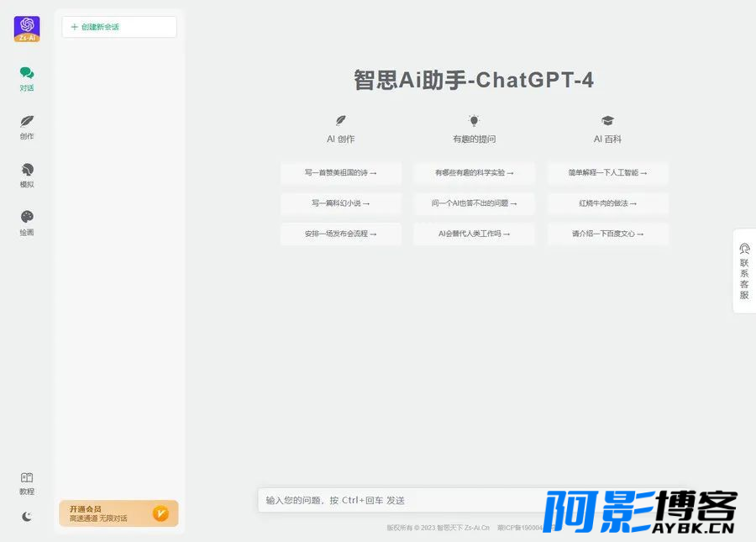Choose prompt 安排一场发布会流程
Image resolution: width=756 pixels, height=542 pixels.
coord(341,234)
